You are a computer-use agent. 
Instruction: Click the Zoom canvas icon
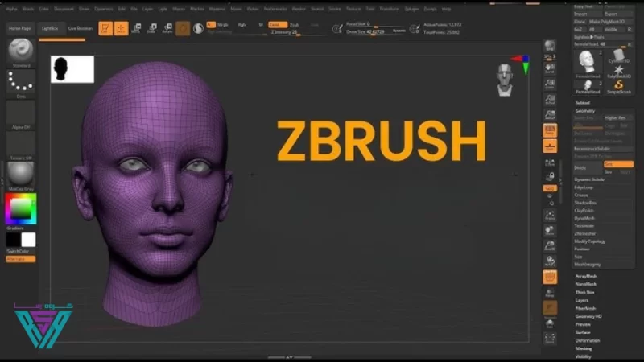point(550,84)
